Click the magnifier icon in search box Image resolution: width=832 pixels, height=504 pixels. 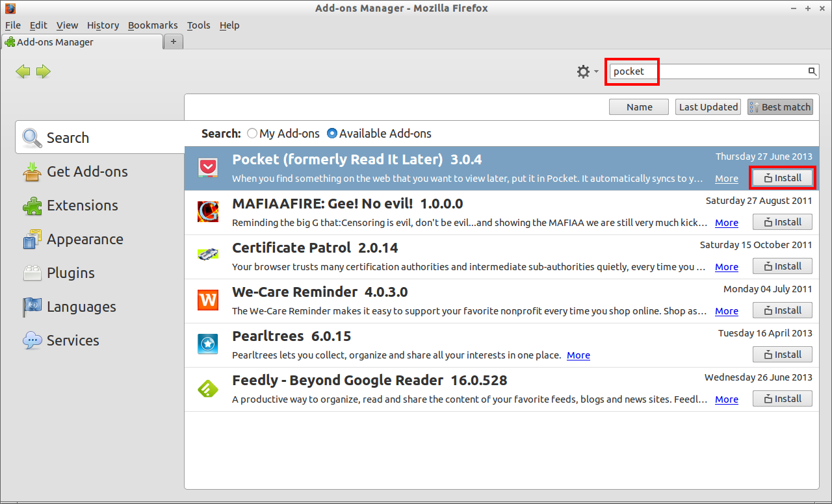click(812, 71)
